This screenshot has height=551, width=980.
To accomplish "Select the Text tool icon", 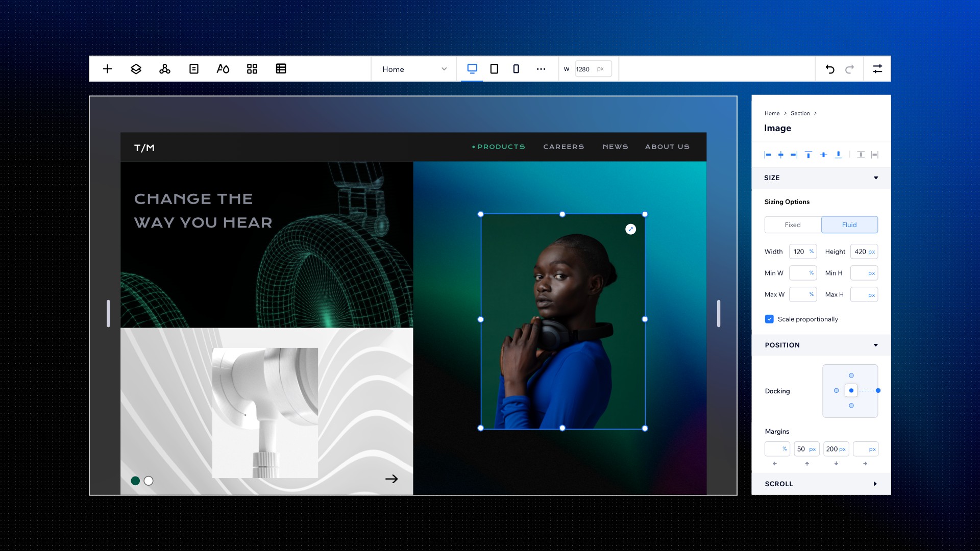I will click(223, 68).
